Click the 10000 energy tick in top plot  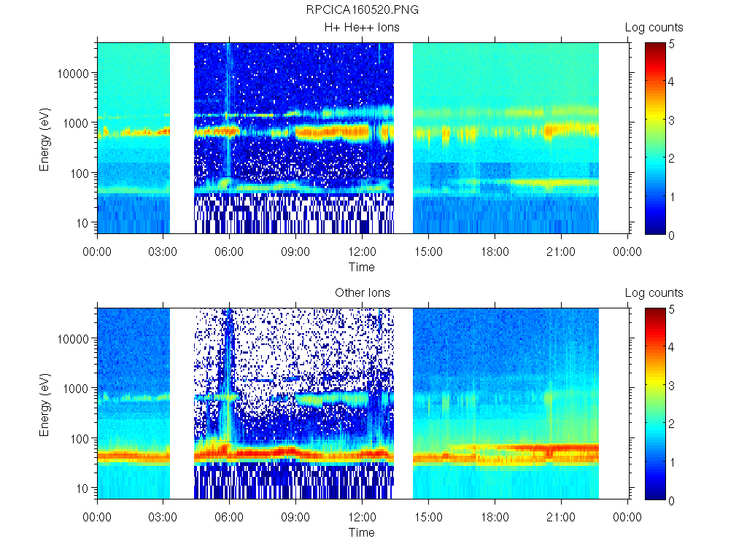74,74
